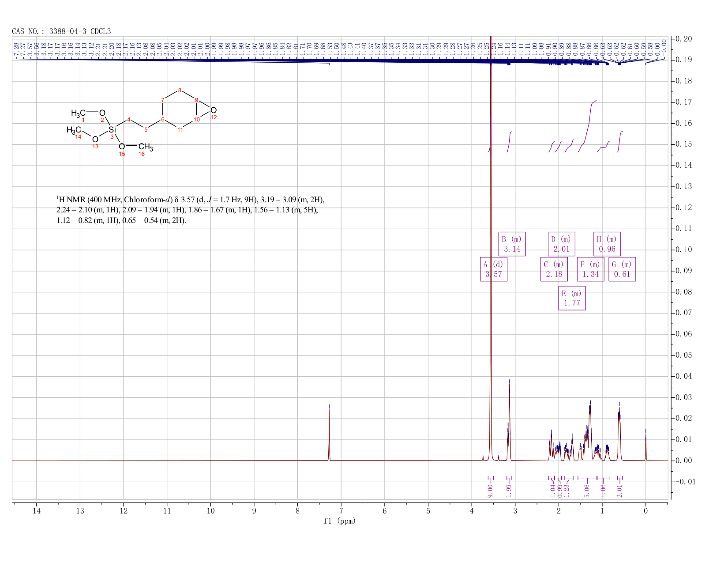Click the integral value '1.23'
Screen dimensions: 728x563
tap(567, 490)
